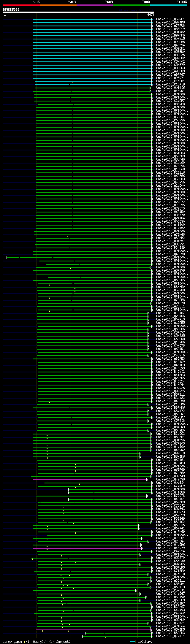Viewport: 190px width, 644px height.
Task: Select the UniRef100_B4M693 label
Action: (170, 369)
